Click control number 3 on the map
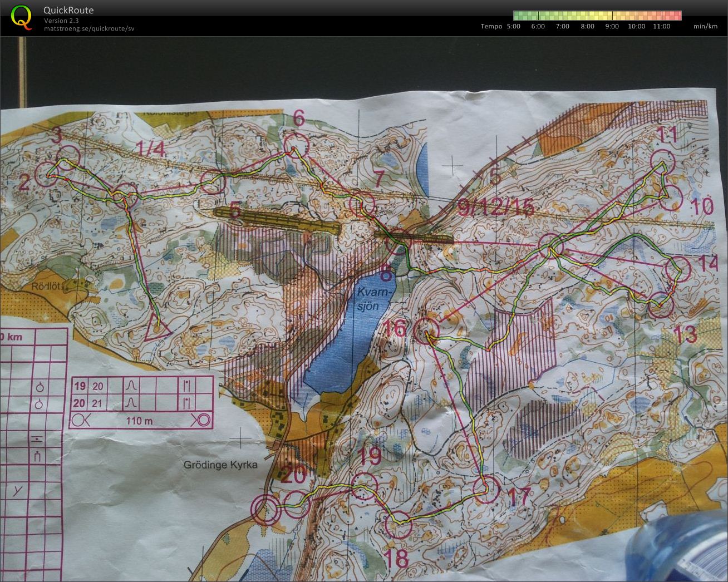728x582 pixels. click(57, 135)
